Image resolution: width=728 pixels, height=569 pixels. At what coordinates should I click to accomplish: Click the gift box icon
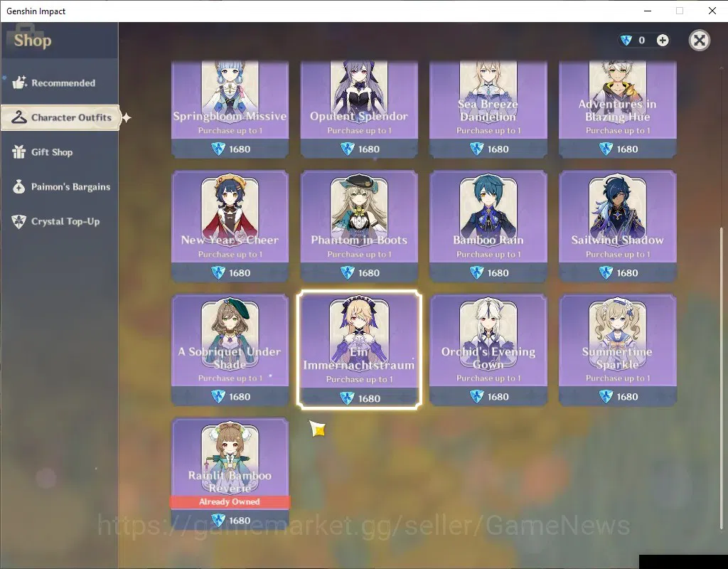click(19, 152)
